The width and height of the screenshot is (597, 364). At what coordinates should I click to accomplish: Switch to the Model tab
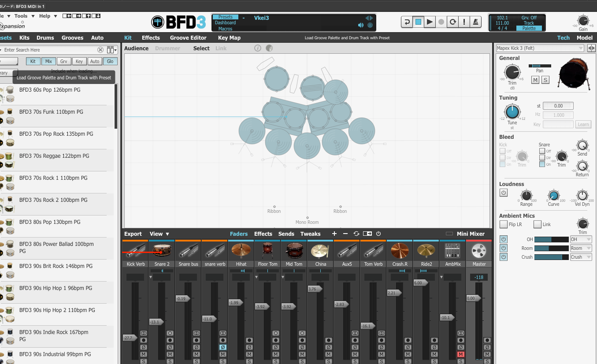click(585, 38)
